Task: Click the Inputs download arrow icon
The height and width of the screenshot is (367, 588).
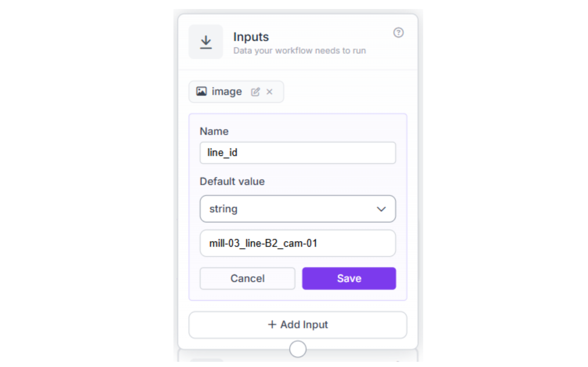Action: click(x=206, y=42)
